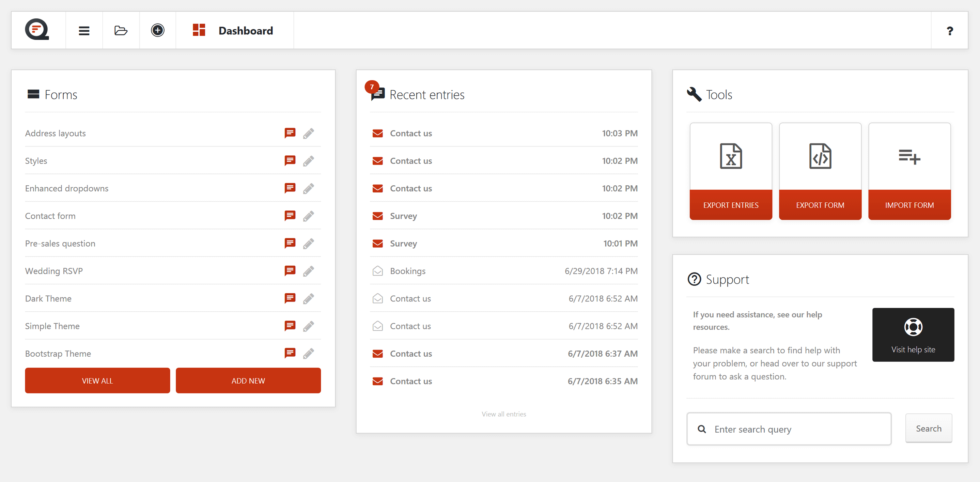Click the read envelope icon for Bookings entry
The height and width of the screenshot is (482, 980).
coord(377,271)
